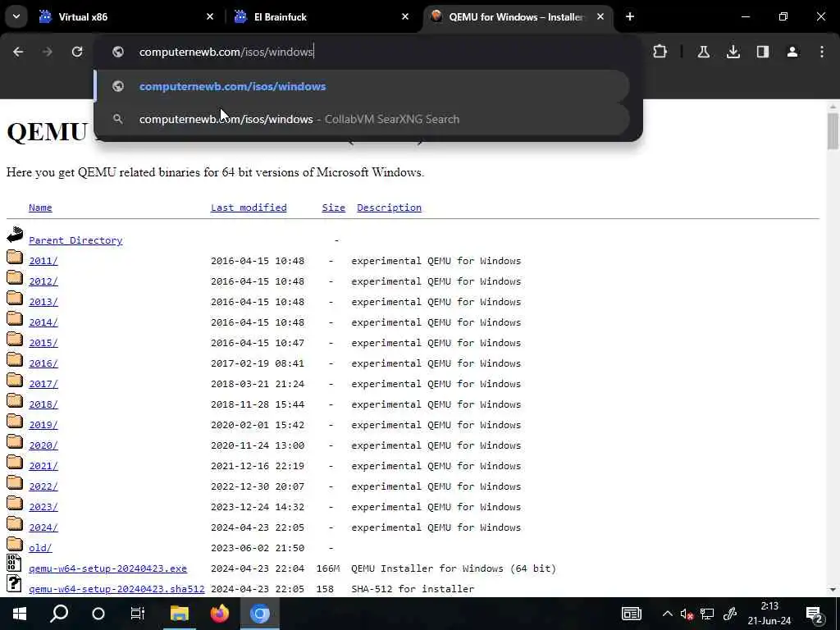Open qemu-w64-setup-20240423.sha512 link

(116, 589)
